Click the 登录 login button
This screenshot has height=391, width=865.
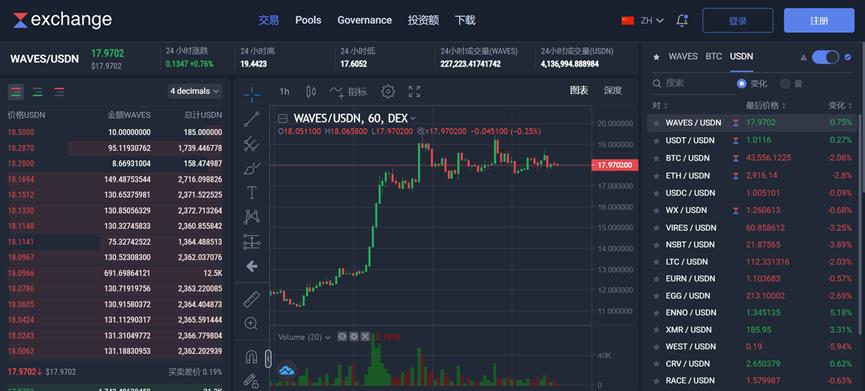tap(738, 20)
